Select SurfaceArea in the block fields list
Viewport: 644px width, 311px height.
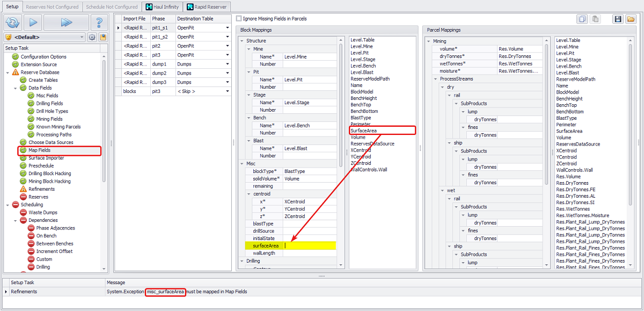(363, 131)
